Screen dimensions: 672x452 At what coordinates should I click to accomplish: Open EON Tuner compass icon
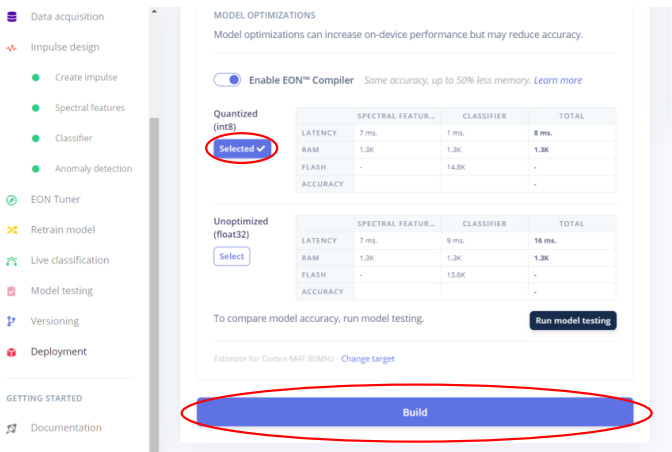[12, 200]
